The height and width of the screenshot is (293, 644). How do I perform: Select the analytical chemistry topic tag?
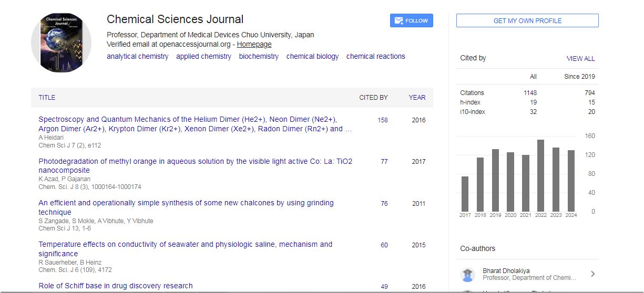(x=138, y=56)
